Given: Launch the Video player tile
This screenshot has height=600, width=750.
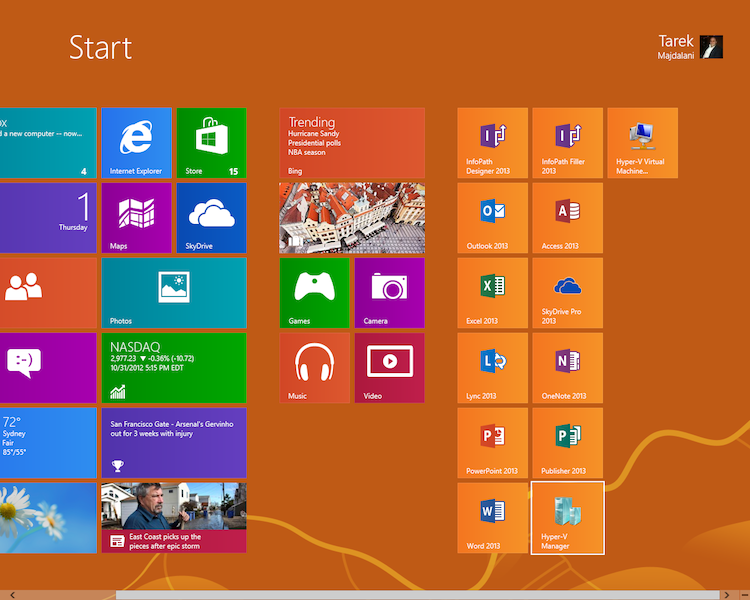Looking at the screenshot, I should (x=389, y=368).
